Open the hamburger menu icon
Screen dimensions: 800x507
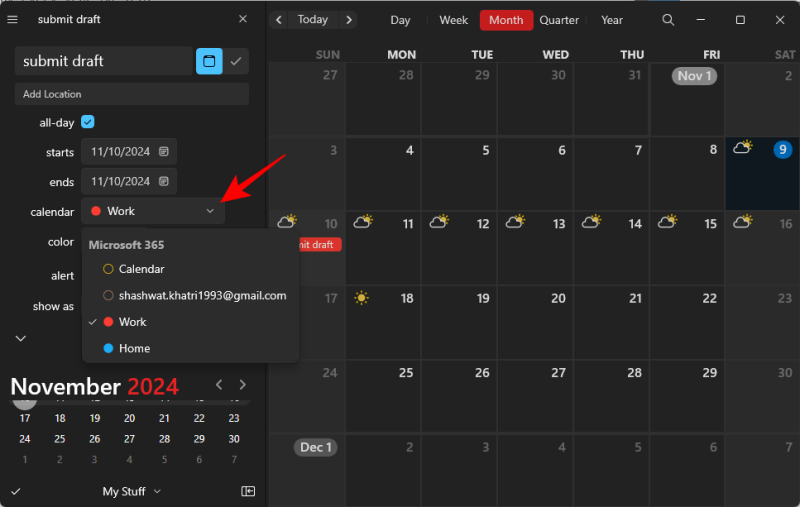click(x=13, y=19)
